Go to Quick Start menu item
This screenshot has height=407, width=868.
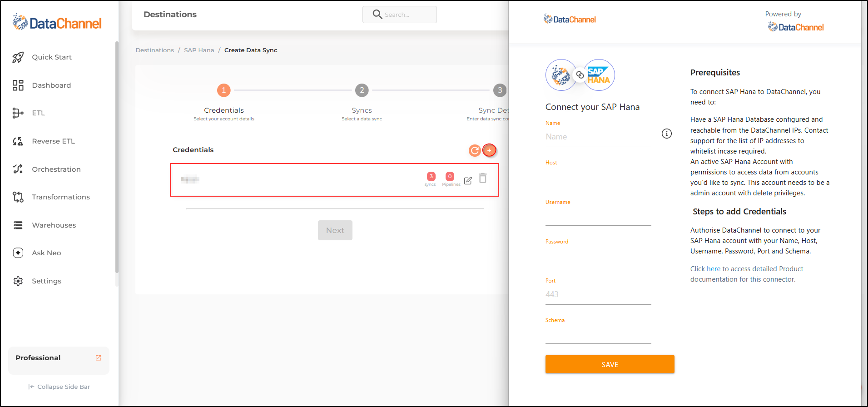52,57
